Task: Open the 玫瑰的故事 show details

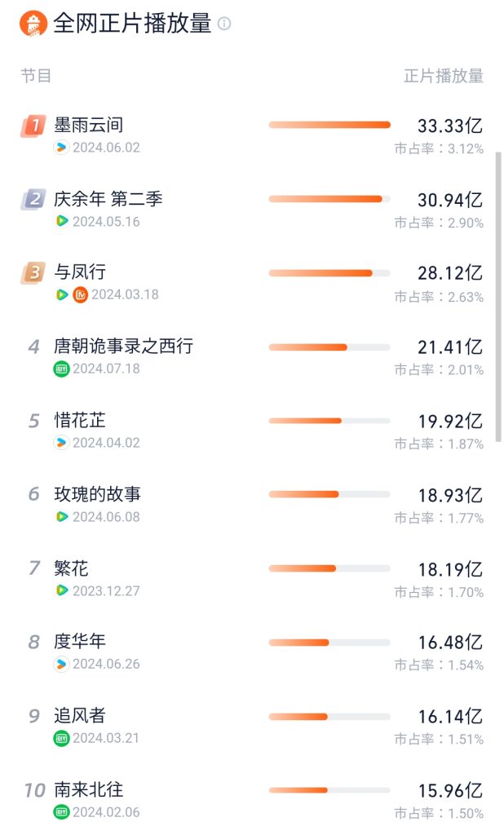Action: pos(98,494)
